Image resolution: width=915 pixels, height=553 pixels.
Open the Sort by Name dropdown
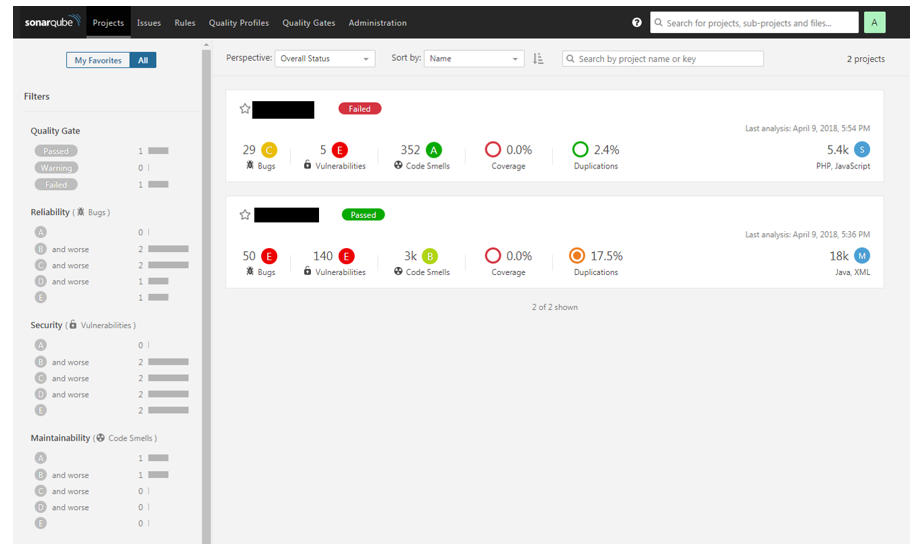point(474,58)
